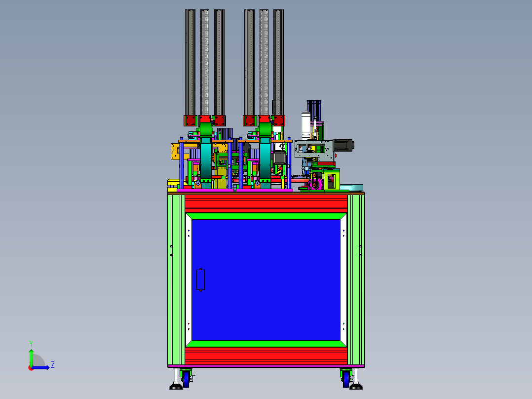Select the black servo motor on the right

point(343,145)
